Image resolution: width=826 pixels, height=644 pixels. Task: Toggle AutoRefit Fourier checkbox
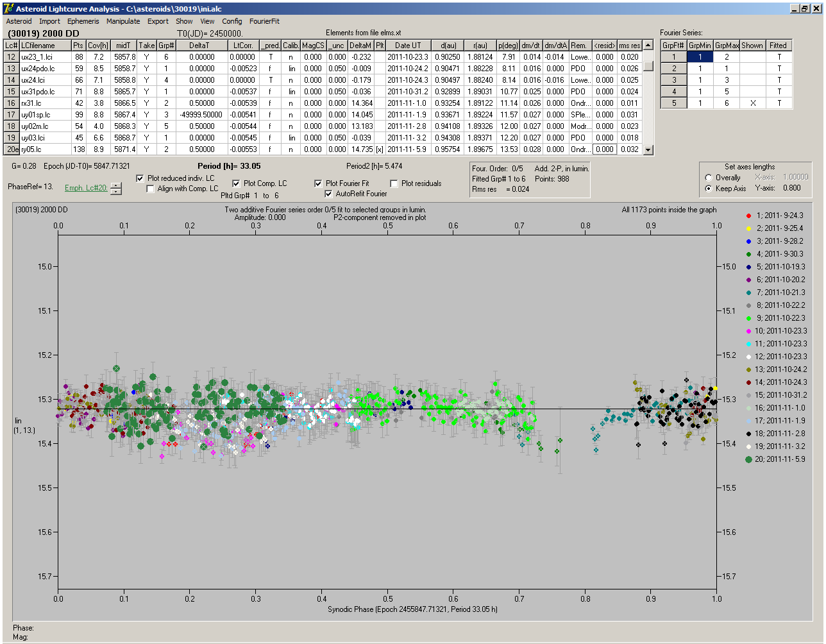(x=328, y=194)
